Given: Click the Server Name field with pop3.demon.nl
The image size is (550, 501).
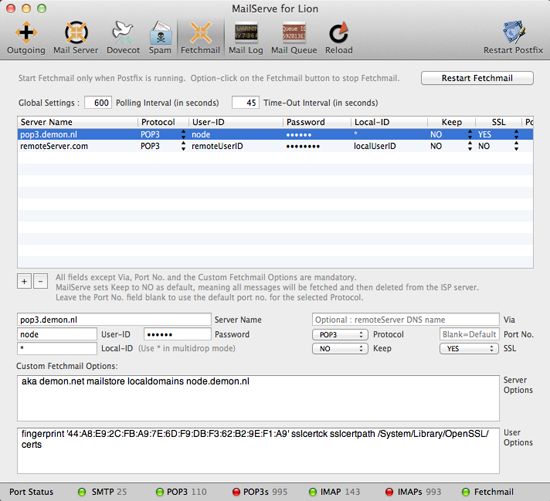Looking at the screenshot, I should [114, 320].
